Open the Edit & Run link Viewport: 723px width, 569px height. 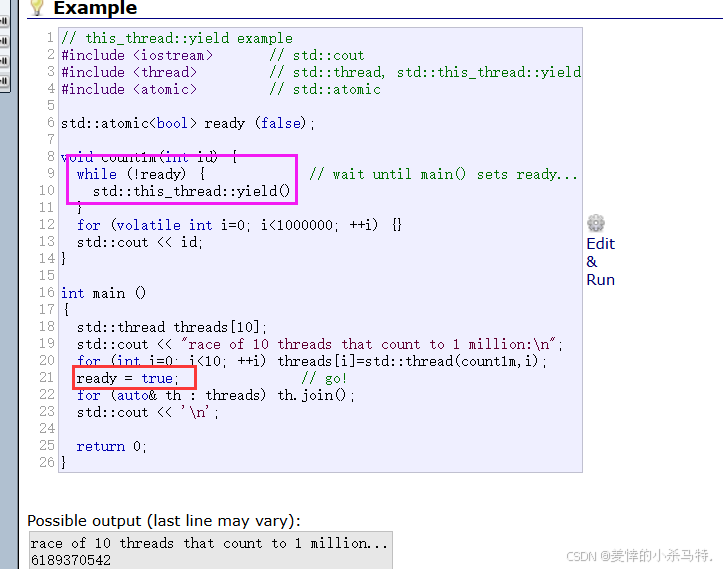tap(600, 261)
